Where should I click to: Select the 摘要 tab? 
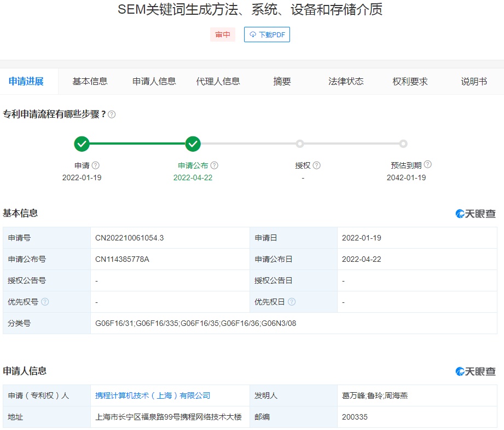pos(282,82)
